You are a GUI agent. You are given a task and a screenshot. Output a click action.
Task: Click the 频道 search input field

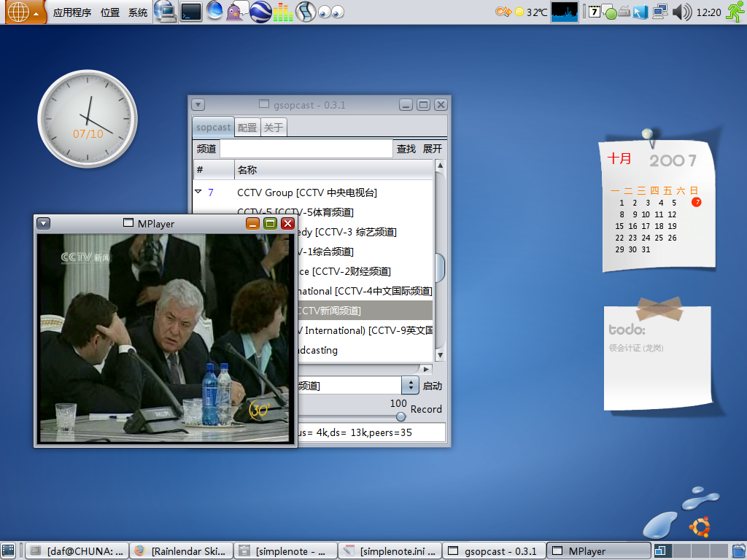pos(306,149)
